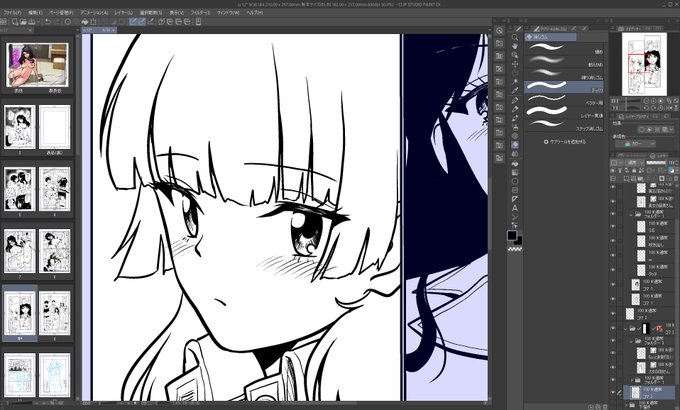
Task: Click the Undo arrow in command bar
Action: coord(48,21)
